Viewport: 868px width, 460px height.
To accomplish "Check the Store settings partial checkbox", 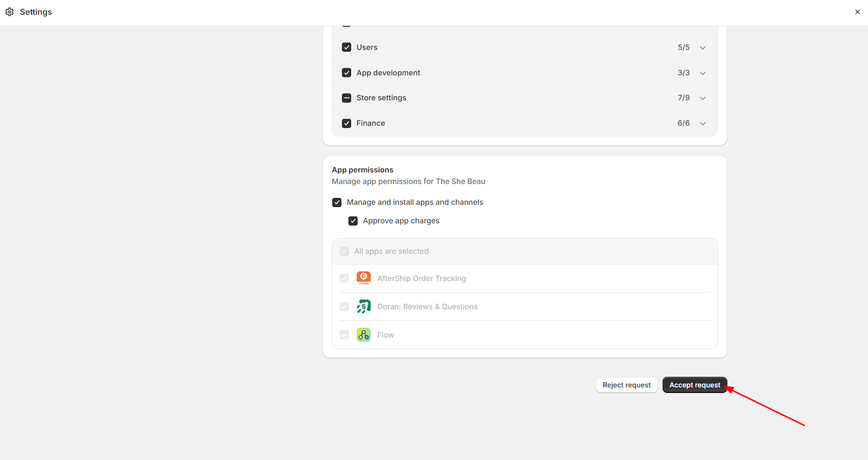I will coord(347,98).
